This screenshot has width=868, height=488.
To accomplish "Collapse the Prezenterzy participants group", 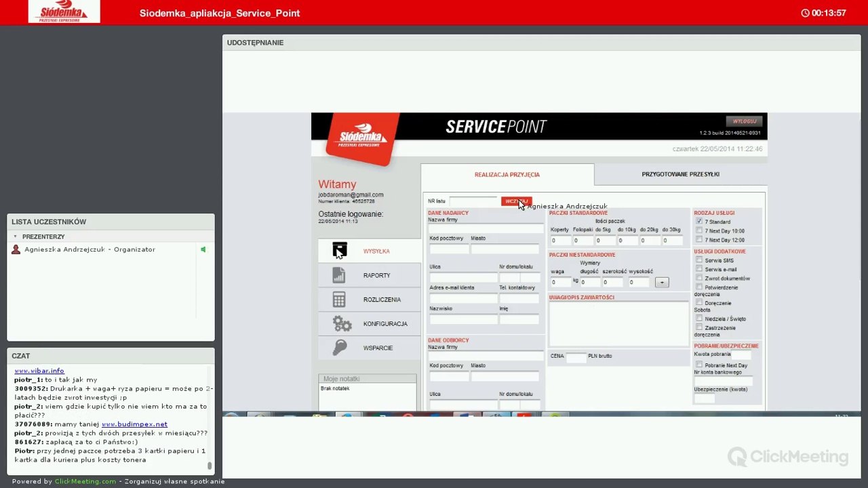I will [x=16, y=237].
